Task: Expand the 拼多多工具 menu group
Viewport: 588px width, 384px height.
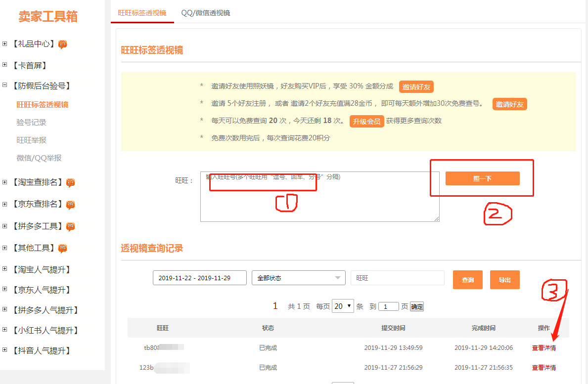Action: click(x=5, y=226)
